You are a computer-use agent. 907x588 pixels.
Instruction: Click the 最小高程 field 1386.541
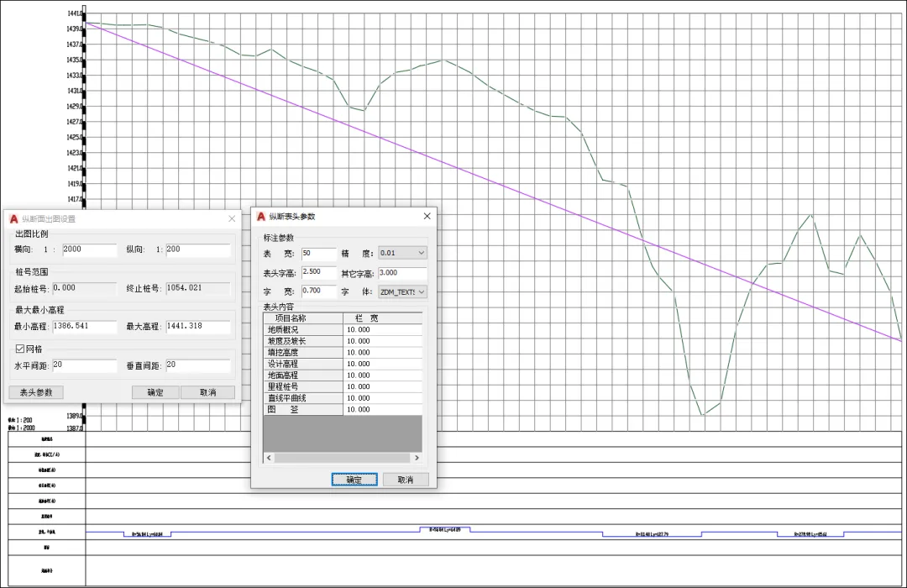point(85,327)
